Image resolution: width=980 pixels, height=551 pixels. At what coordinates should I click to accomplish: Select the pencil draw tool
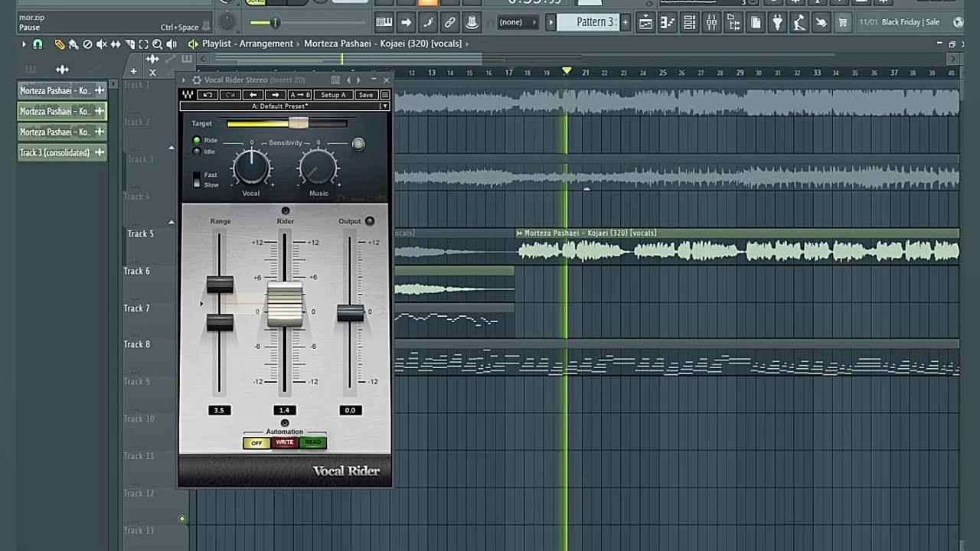59,44
